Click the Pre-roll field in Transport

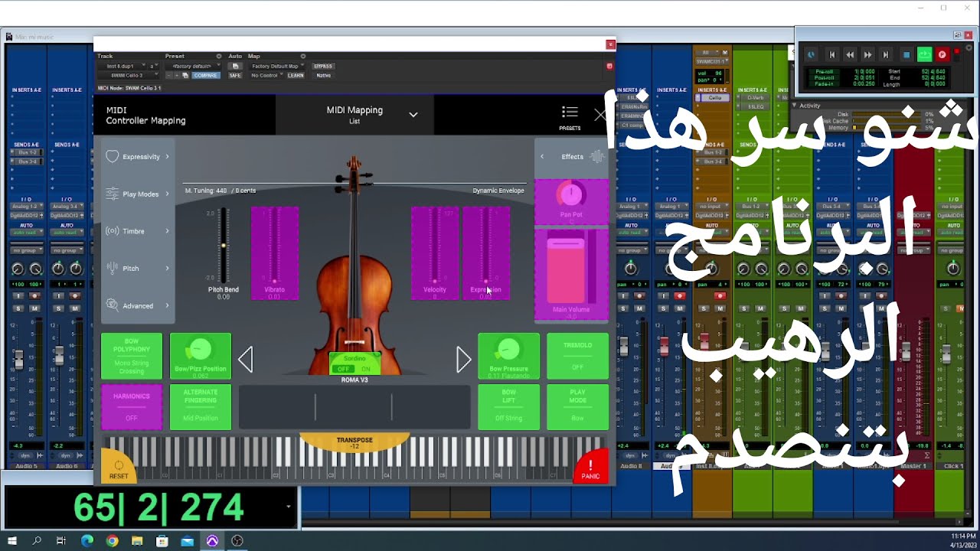(x=825, y=71)
